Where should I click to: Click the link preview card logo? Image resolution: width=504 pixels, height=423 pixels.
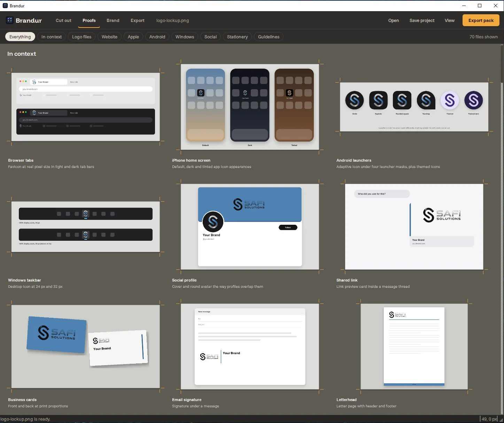(442, 215)
